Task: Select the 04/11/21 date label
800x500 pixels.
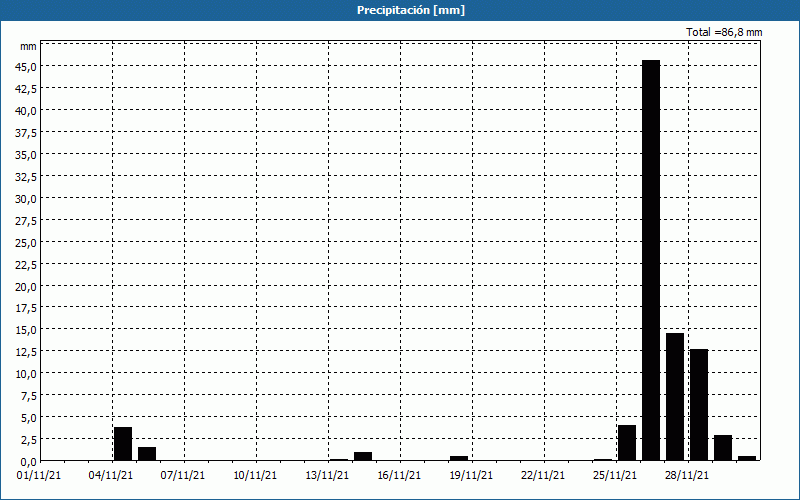Action: click(x=111, y=475)
